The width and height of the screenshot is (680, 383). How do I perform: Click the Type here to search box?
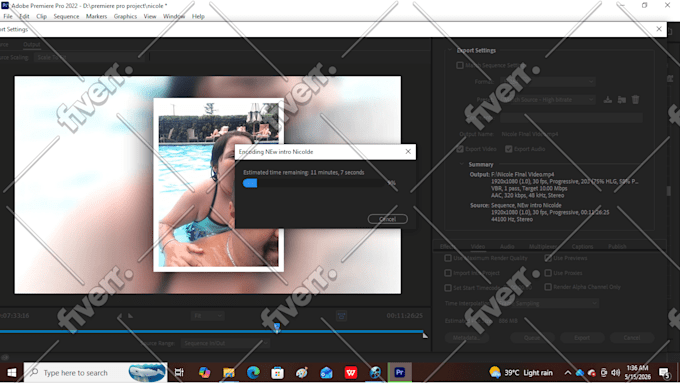click(95, 373)
